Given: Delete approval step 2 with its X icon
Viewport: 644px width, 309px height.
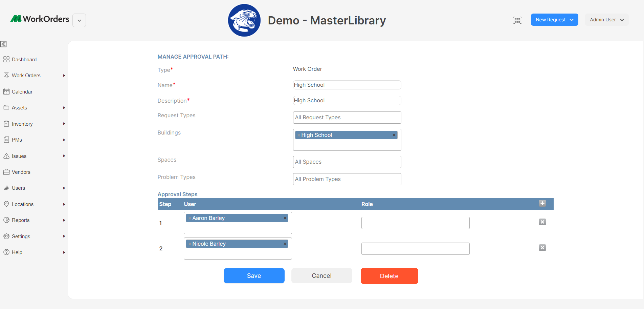Looking at the screenshot, I should [542, 248].
